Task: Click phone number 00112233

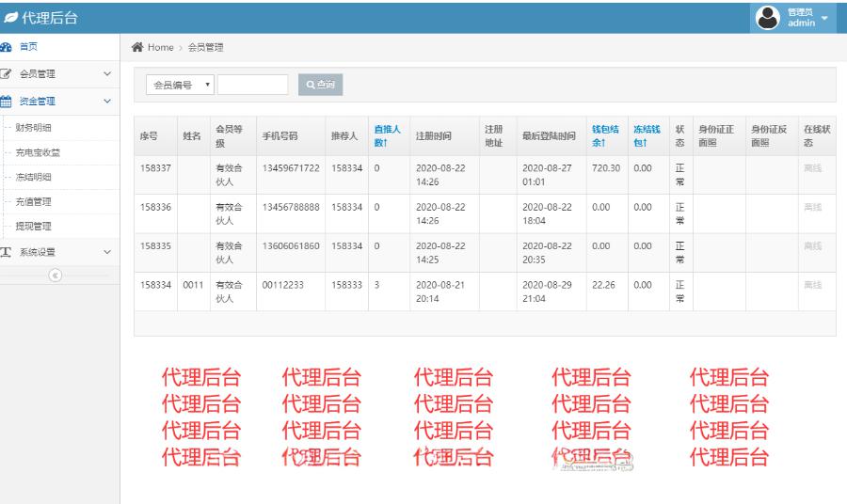Action: [x=283, y=285]
